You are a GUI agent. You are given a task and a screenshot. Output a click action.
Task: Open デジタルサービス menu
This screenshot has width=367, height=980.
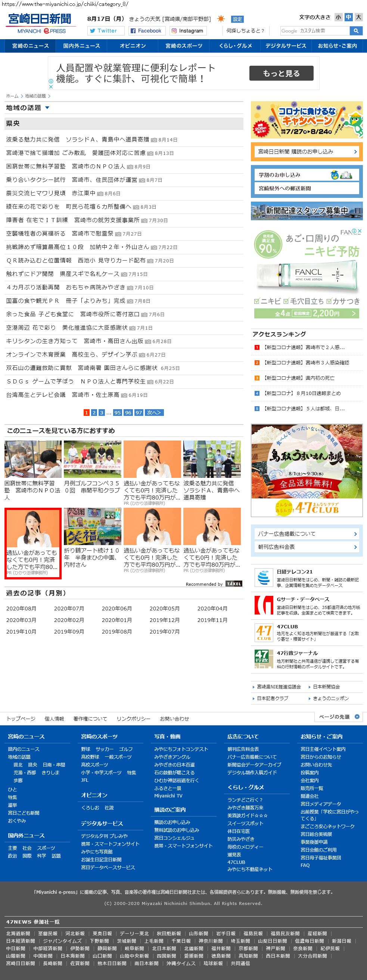[x=286, y=46]
